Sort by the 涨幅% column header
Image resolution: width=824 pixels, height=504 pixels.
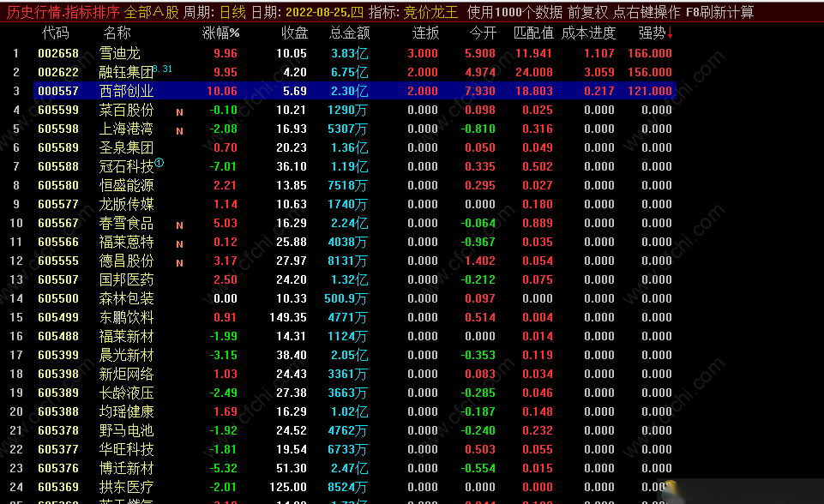pos(220,33)
